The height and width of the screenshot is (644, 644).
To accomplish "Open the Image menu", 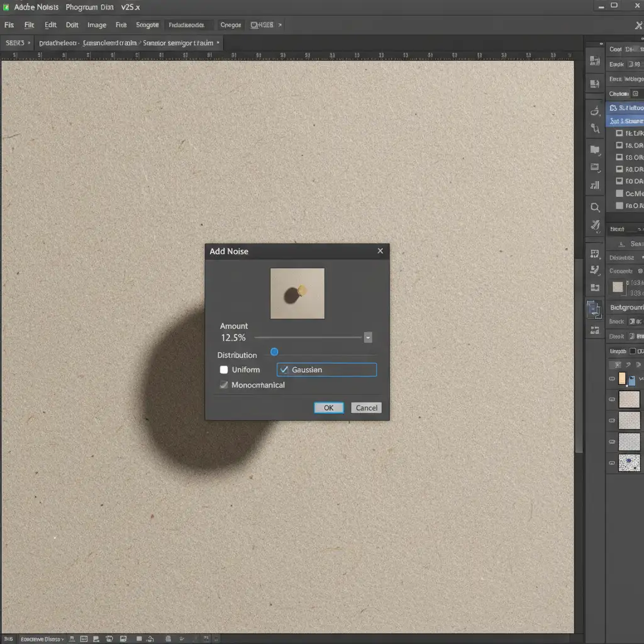I will (96, 25).
